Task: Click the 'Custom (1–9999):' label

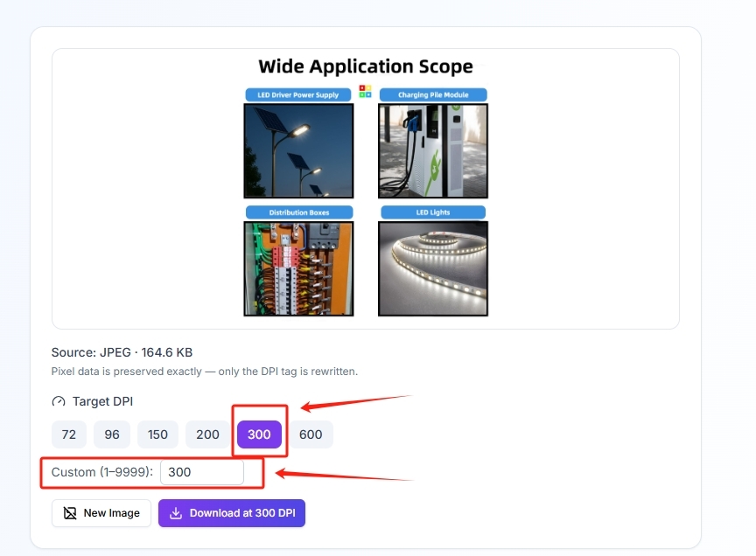Action: tap(102, 472)
